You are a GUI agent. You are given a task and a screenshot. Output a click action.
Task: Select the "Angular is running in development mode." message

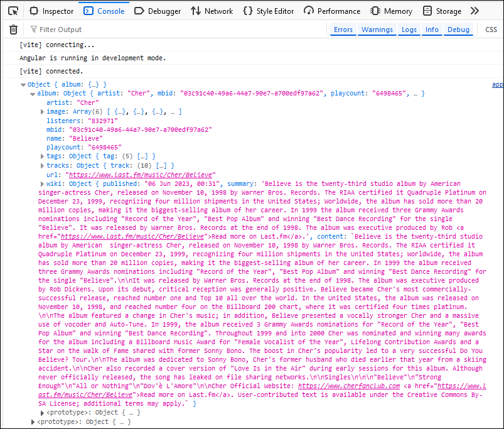92,58
